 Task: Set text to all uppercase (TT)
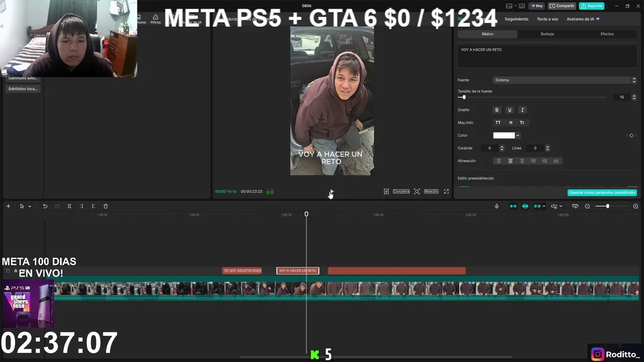pyautogui.click(x=498, y=123)
